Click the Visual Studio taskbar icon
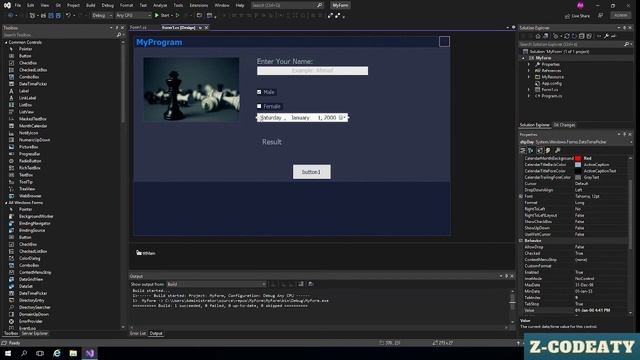The height and width of the screenshot is (360, 640). (90, 353)
